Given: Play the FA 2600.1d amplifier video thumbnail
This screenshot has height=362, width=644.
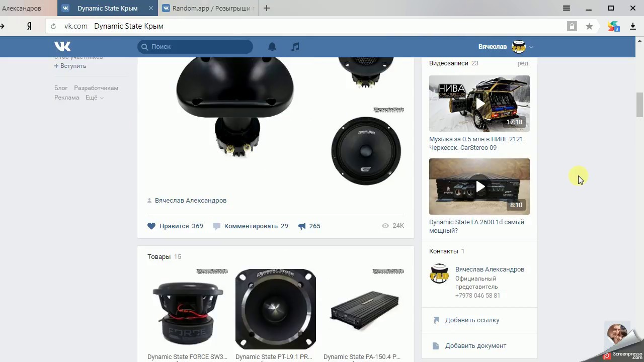Looking at the screenshot, I should [x=479, y=187].
